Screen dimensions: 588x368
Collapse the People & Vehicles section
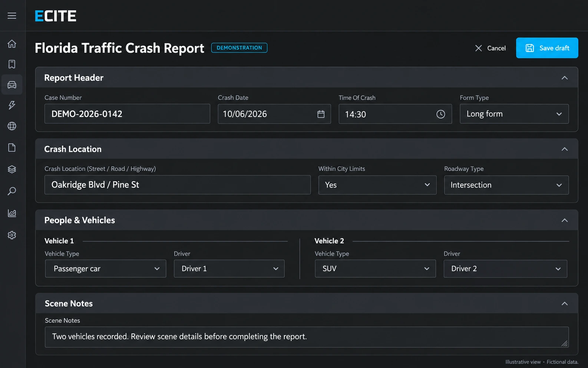tap(565, 220)
